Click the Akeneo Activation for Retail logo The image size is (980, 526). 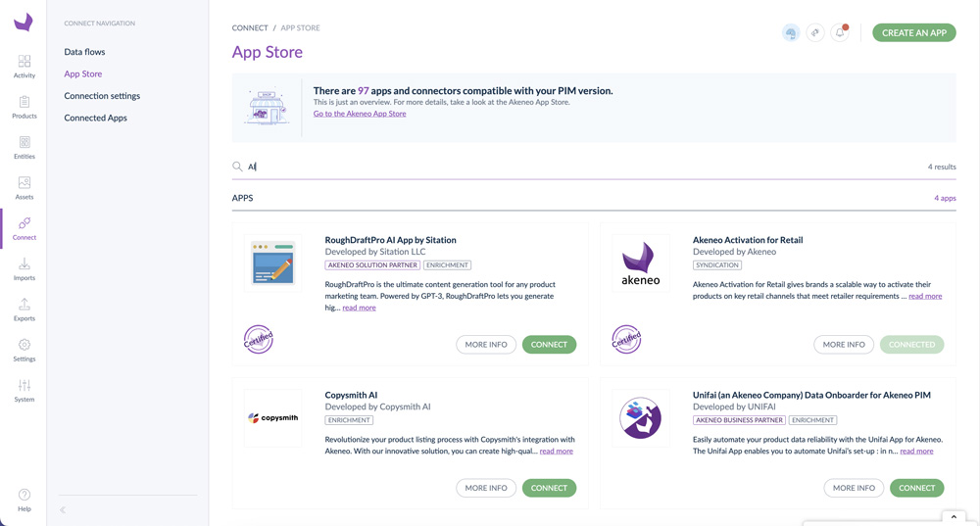click(x=641, y=263)
